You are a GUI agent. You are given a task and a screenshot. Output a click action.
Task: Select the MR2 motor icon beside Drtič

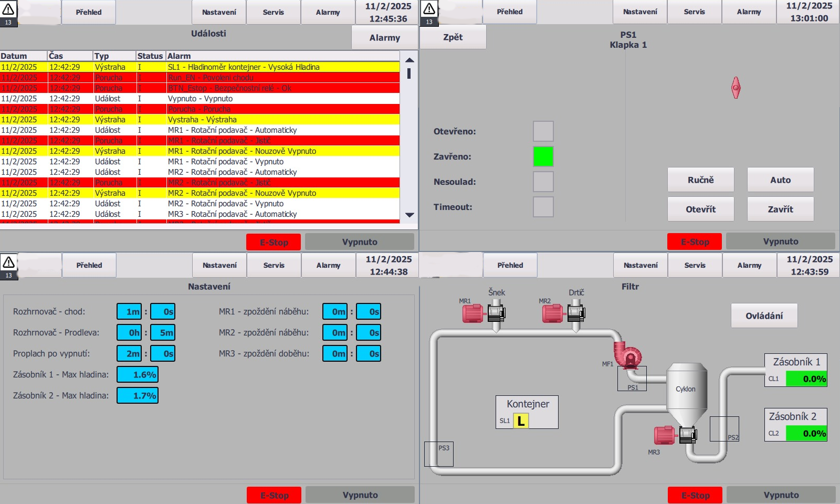[x=552, y=313]
